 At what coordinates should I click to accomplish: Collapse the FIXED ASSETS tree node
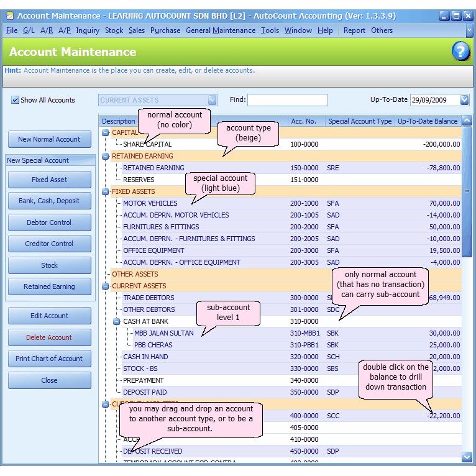105,191
